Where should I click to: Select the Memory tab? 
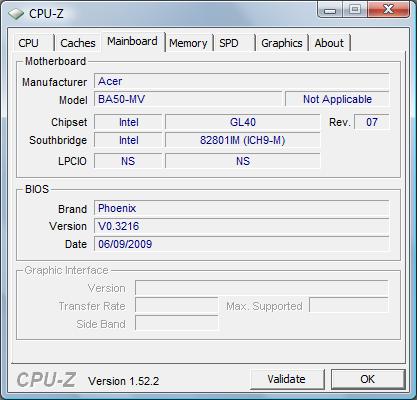click(188, 43)
